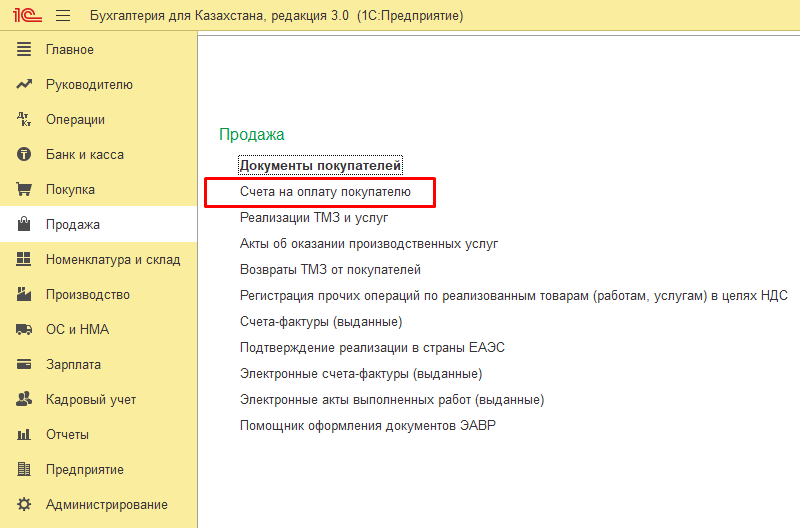Click the Руководителю chart icon
Image resolution: width=800 pixels, height=528 pixels.
pyautogui.click(x=25, y=85)
